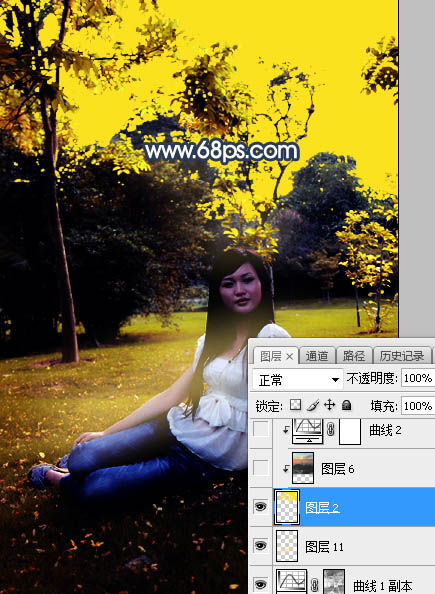Click the lock transparent pixels icon
Image resolution: width=435 pixels, height=594 pixels.
[295, 405]
